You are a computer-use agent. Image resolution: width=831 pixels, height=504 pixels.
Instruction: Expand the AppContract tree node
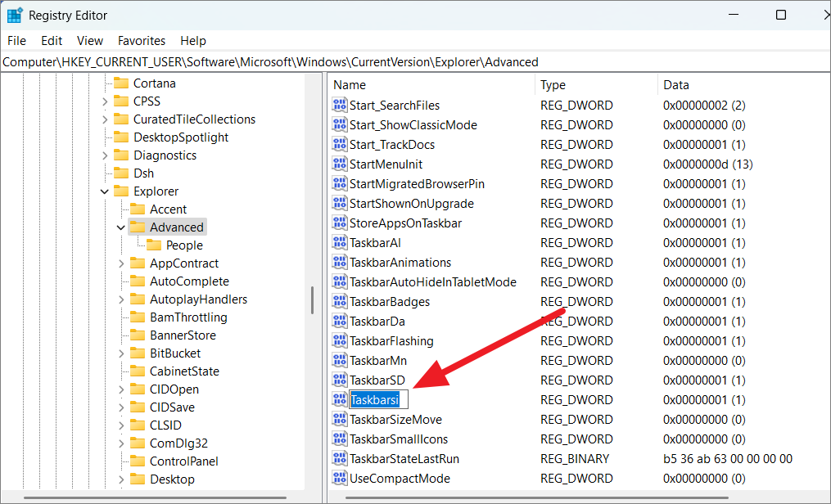pyautogui.click(x=120, y=263)
